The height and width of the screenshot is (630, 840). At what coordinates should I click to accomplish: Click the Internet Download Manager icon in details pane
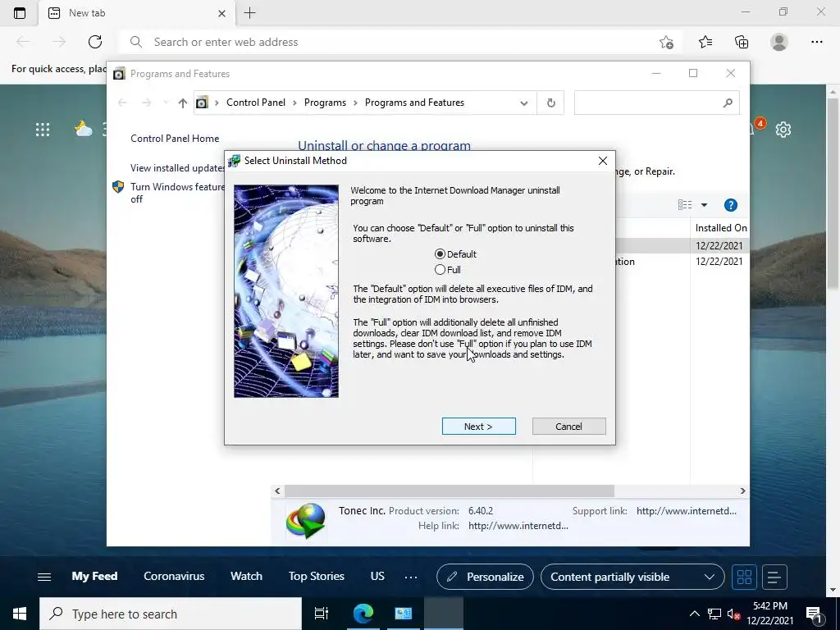point(306,519)
